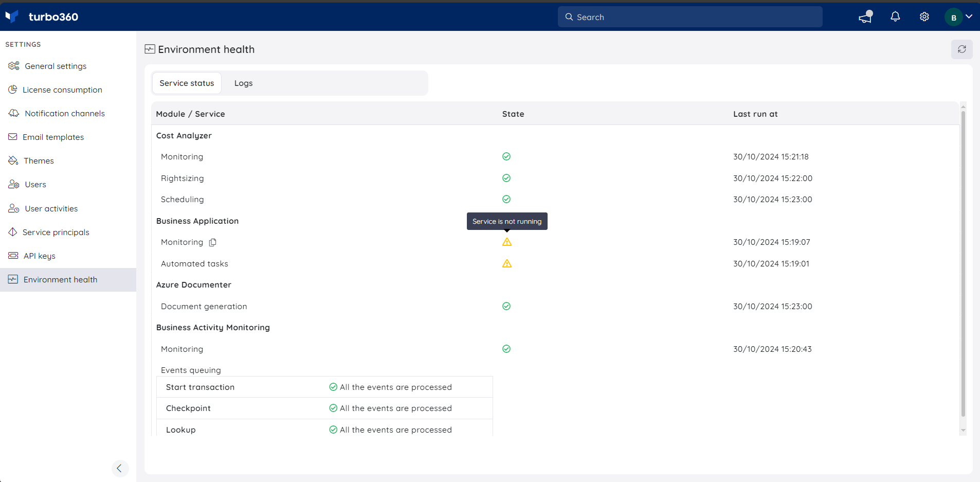980x482 pixels.
Task: Click green check for Cost Analyzer Monitoring
Action: point(506,156)
